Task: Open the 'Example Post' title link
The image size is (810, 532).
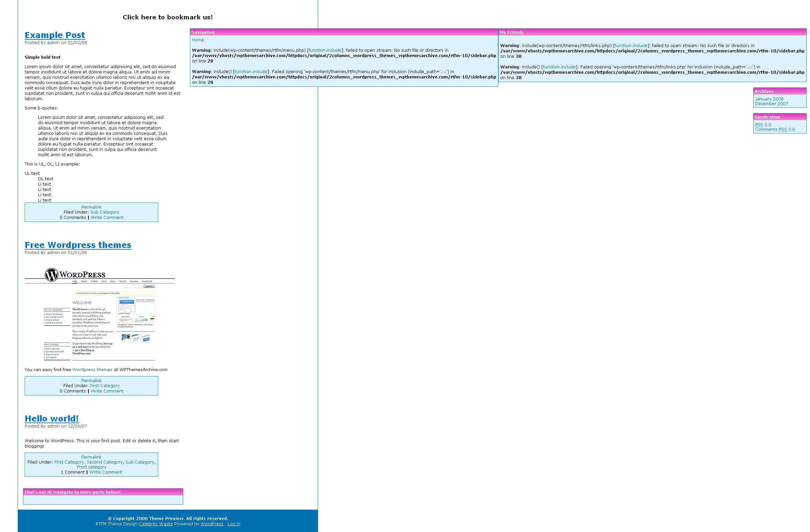Action: coord(55,35)
